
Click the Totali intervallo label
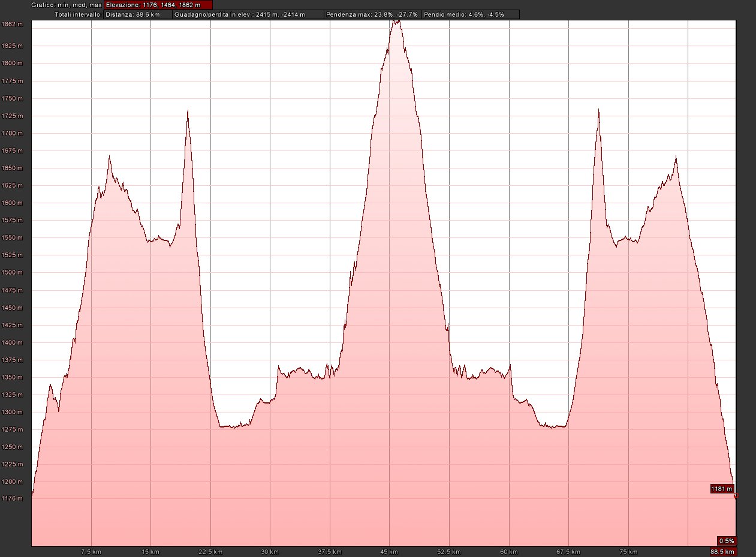coord(78,14)
